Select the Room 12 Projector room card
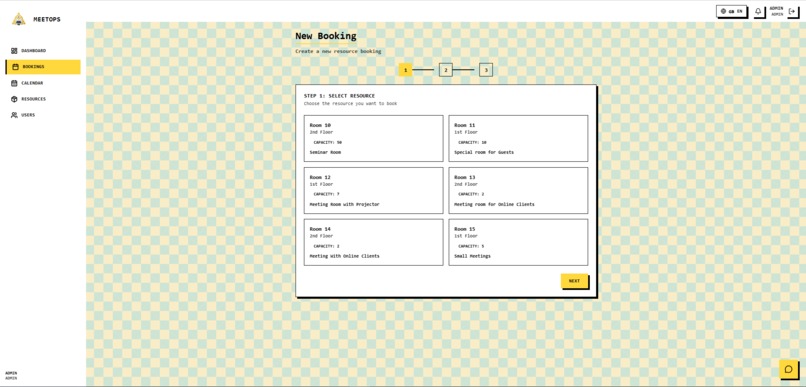 (x=373, y=190)
